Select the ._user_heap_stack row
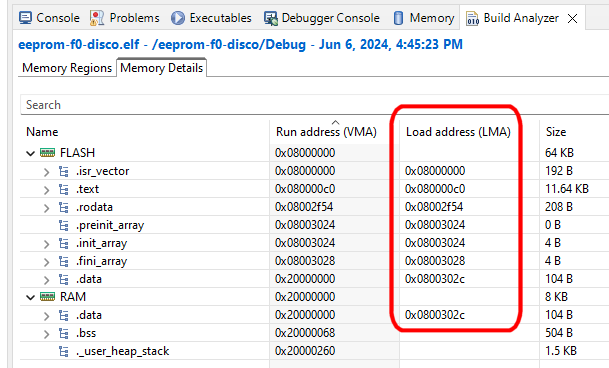609x368 pixels. (x=315, y=351)
